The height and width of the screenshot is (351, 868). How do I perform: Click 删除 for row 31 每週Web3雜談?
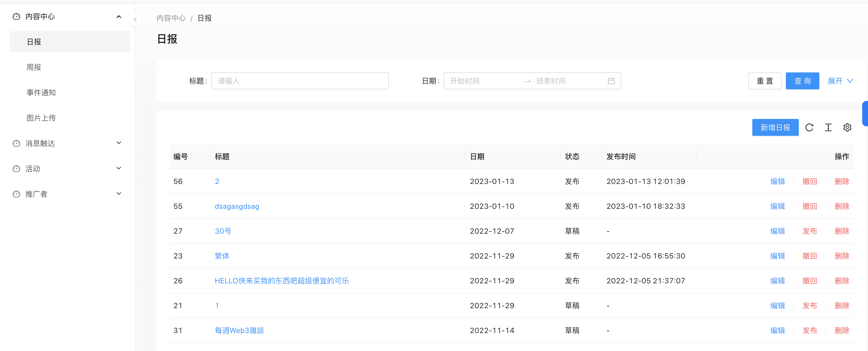(842, 330)
